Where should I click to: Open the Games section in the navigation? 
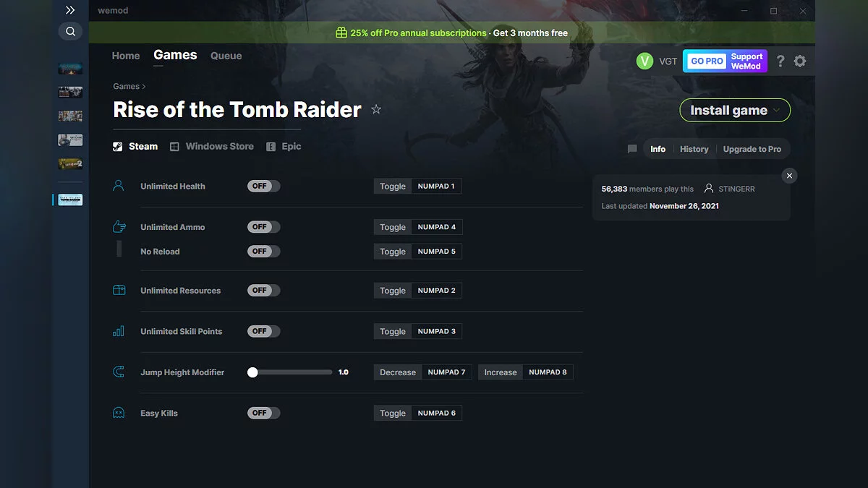pos(174,55)
